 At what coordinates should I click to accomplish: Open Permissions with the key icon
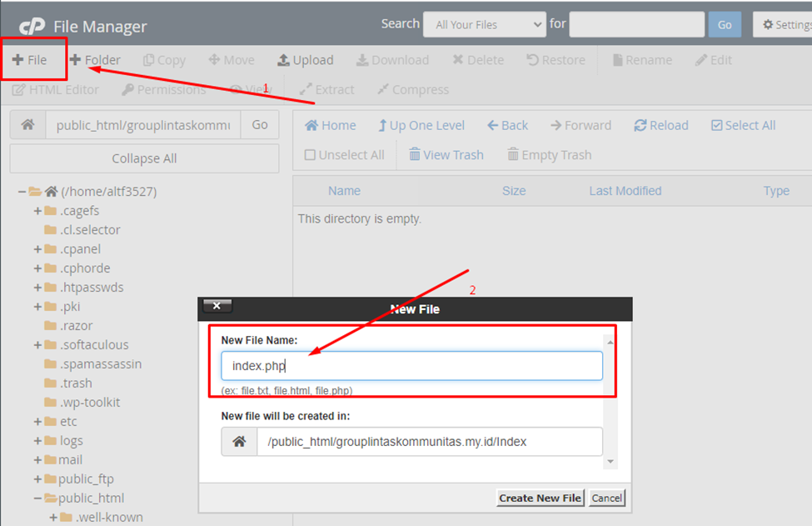163,90
